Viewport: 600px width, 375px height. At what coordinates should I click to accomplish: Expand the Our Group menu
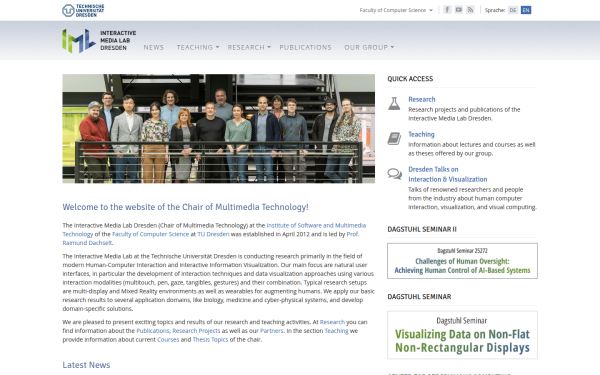click(x=369, y=47)
